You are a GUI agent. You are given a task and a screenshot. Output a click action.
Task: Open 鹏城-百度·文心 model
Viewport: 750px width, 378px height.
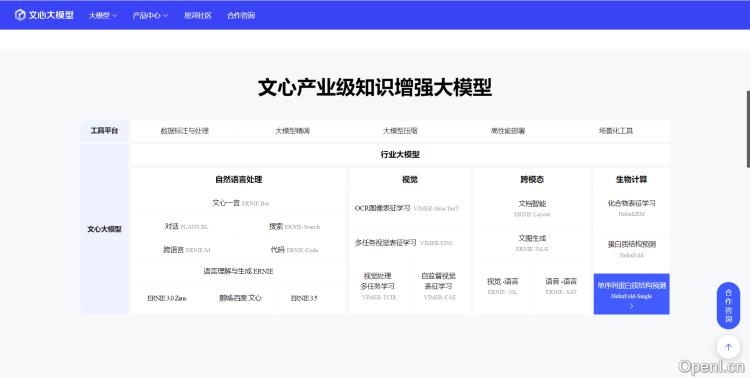[240, 298]
